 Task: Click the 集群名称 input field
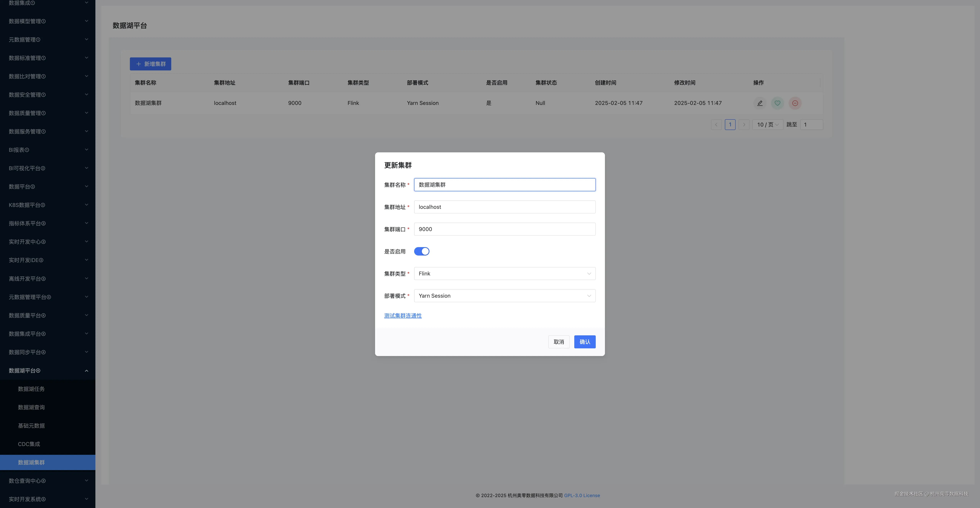point(504,185)
